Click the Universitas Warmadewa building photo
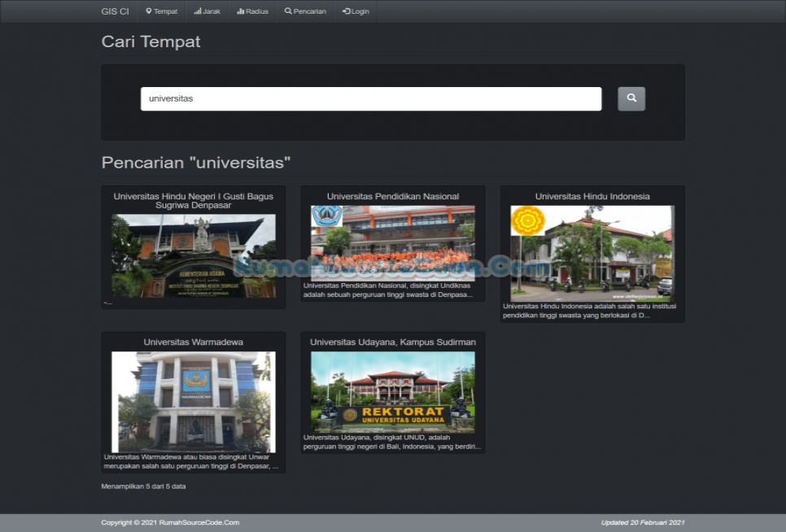This screenshot has width=786, height=532. (x=194, y=402)
